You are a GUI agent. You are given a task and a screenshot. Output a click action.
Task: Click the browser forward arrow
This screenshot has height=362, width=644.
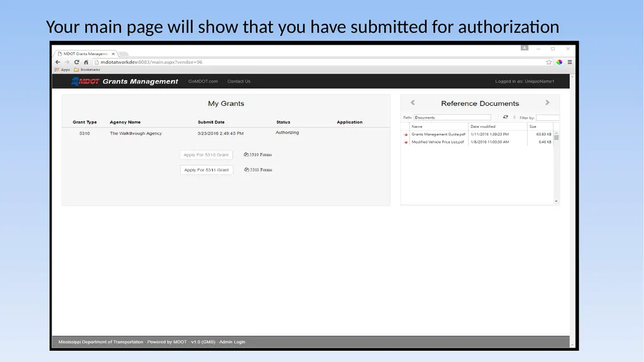67,62
